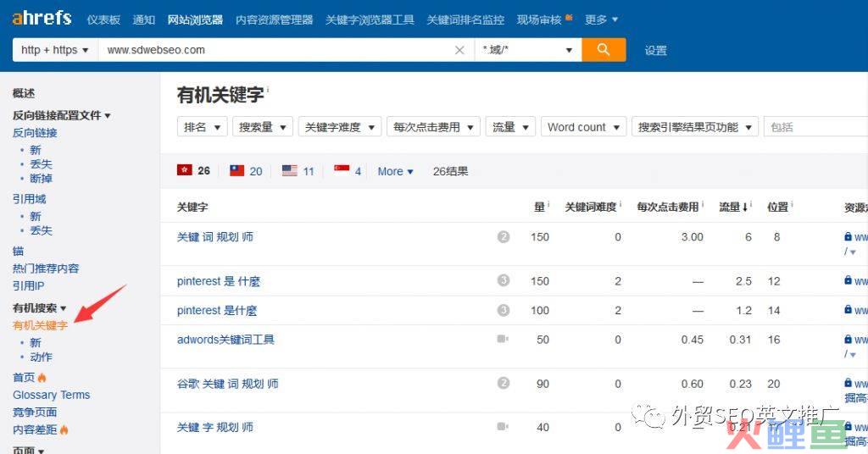The width and height of the screenshot is (868, 454).
Task: Select the Hong Kong flag with 26 results
Action: (x=193, y=170)
